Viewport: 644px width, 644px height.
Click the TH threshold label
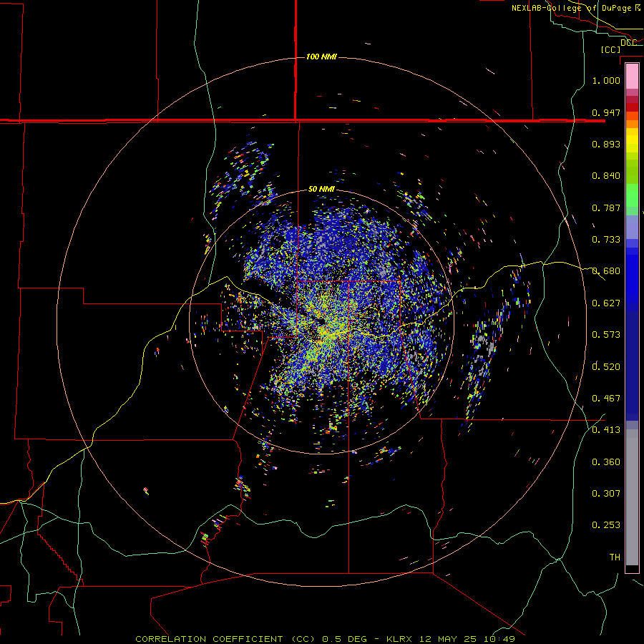615,557
